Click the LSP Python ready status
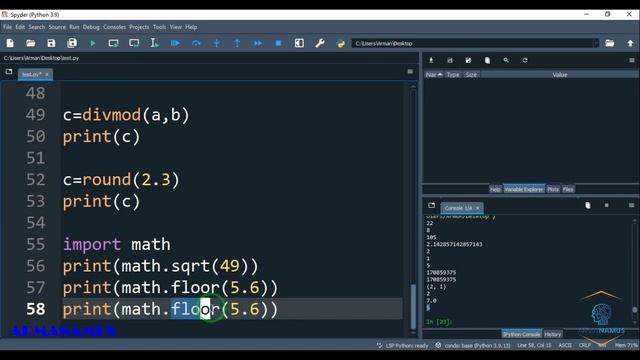The width and height of the screenshot is (640, 360). point(402,345)
